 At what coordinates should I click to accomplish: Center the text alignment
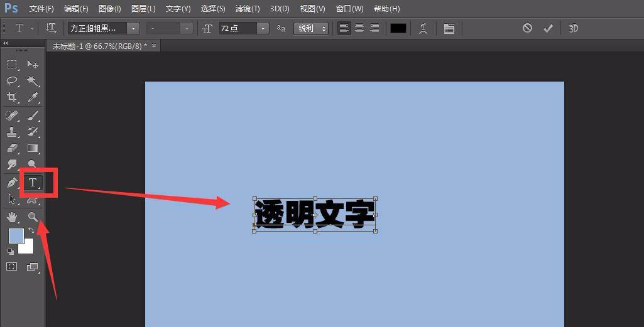pos(359,28)
